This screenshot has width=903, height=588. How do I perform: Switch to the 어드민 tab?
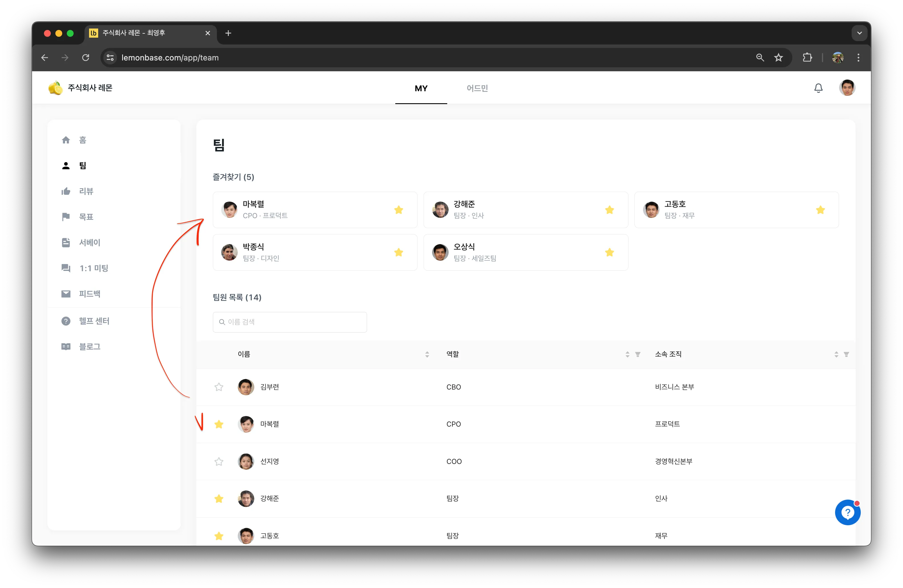[x=477, y=88]
